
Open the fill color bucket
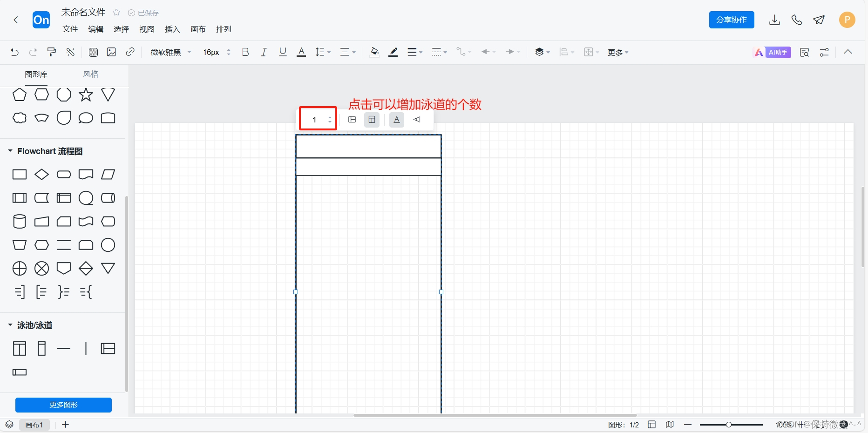click(x=374, y=52)
